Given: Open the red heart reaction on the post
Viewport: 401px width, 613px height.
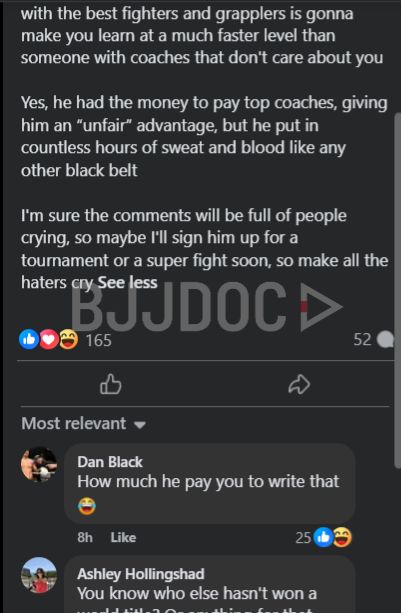Looking at the screenshot, I should click(49, 339).
